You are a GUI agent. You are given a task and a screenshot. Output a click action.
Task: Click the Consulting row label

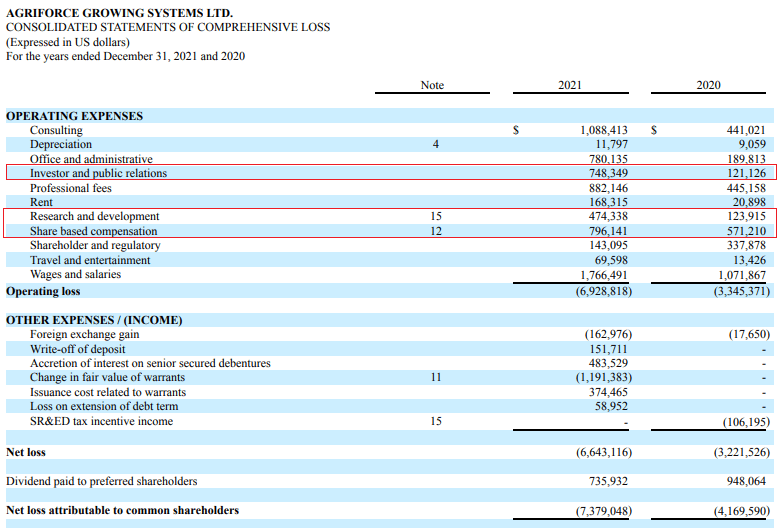[56, 130]
